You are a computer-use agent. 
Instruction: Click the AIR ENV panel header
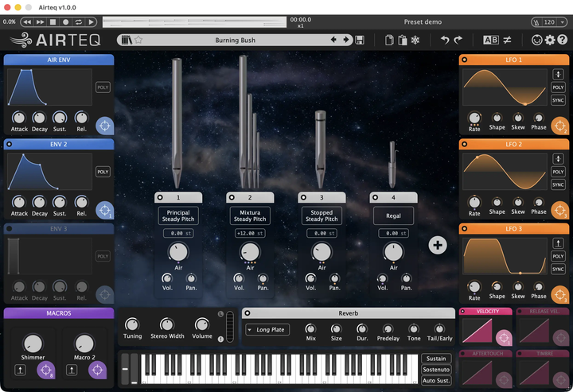click(58, 60)
